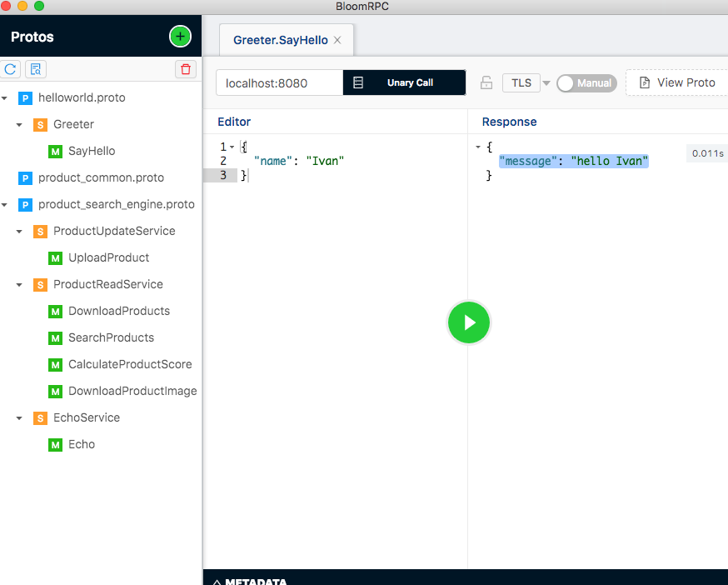This screenshot has width=728, height=585.
Task: Select the DownloadProducts method
Action: 119,311
